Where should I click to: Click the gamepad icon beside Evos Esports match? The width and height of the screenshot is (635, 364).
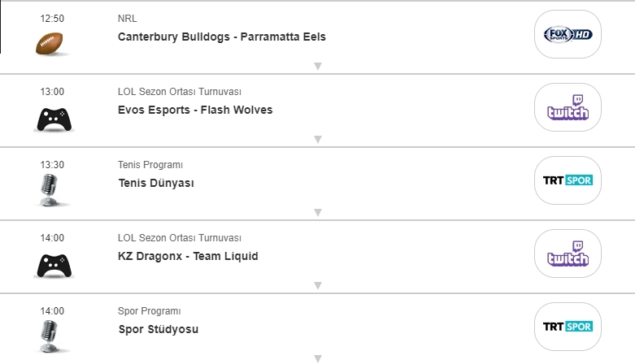coord(53,119)
